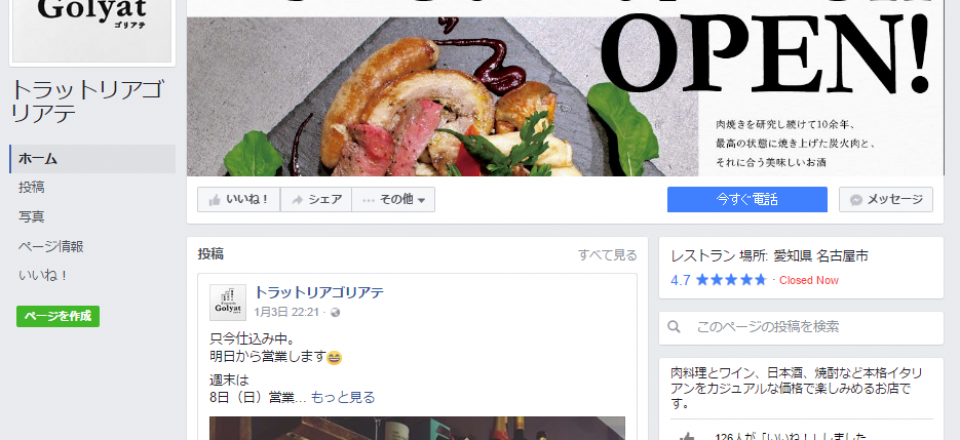The height and width of the screenshot is (440, 960).
Task: Expand the post with もっと見る
Action: 343,398
